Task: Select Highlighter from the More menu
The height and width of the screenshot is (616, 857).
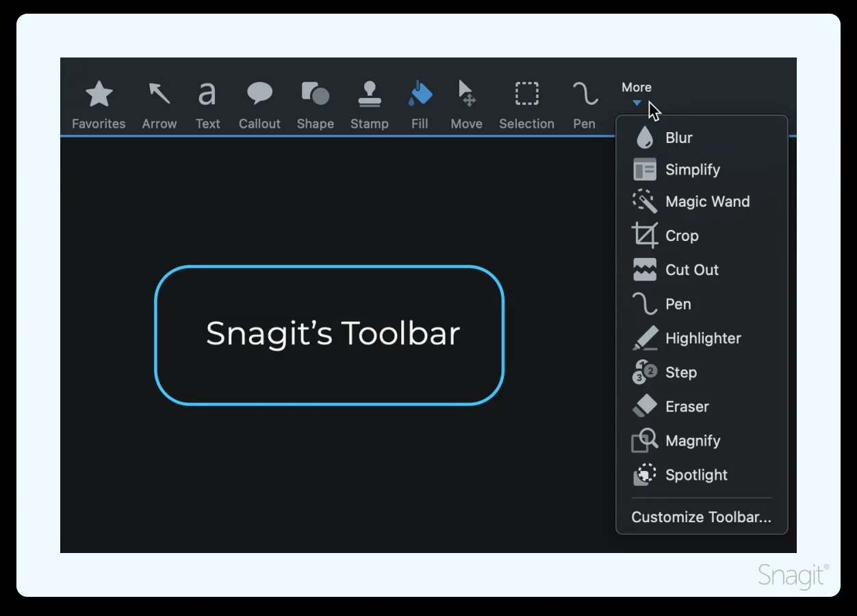Action: 702,338
